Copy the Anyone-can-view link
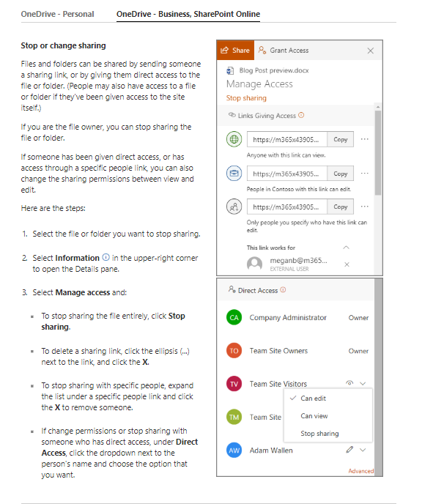The image size is (444, 504). click(x=341, y=139)
